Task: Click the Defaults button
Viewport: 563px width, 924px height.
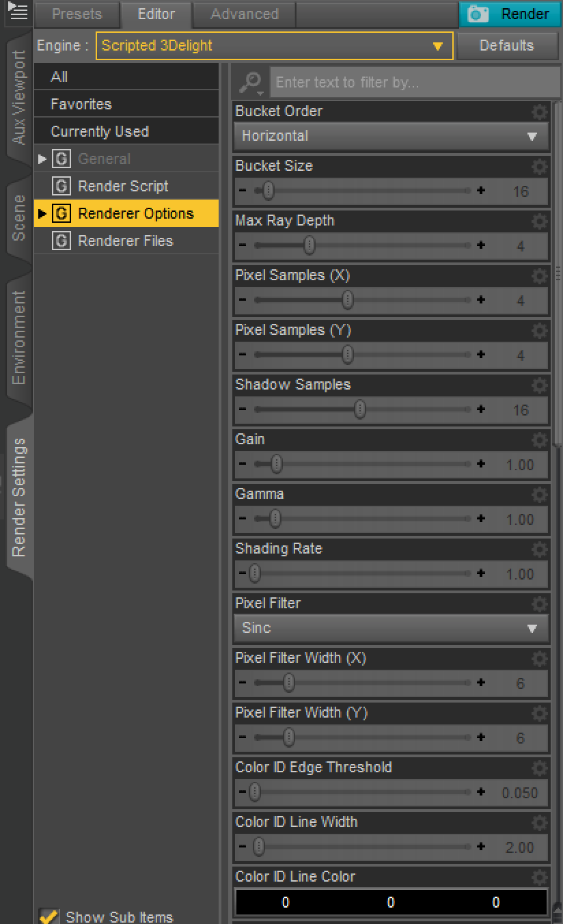Action: [506, 46]
